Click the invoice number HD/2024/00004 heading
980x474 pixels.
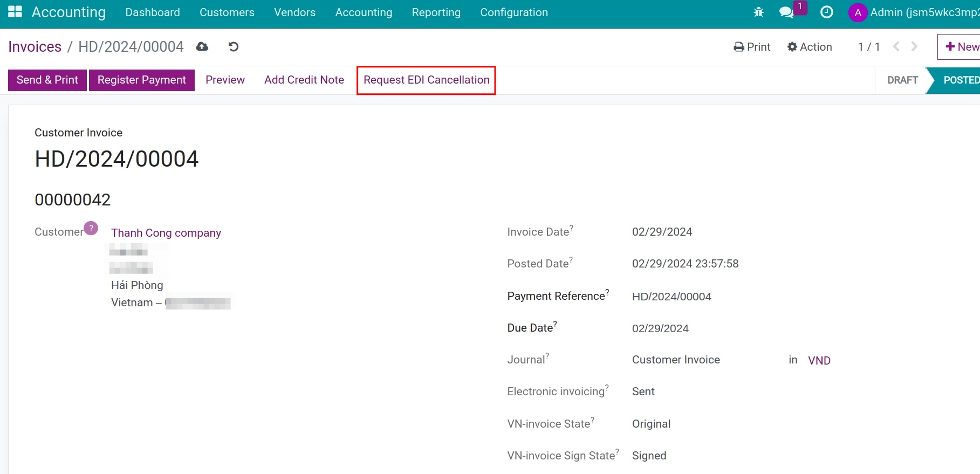click(116, 159)
